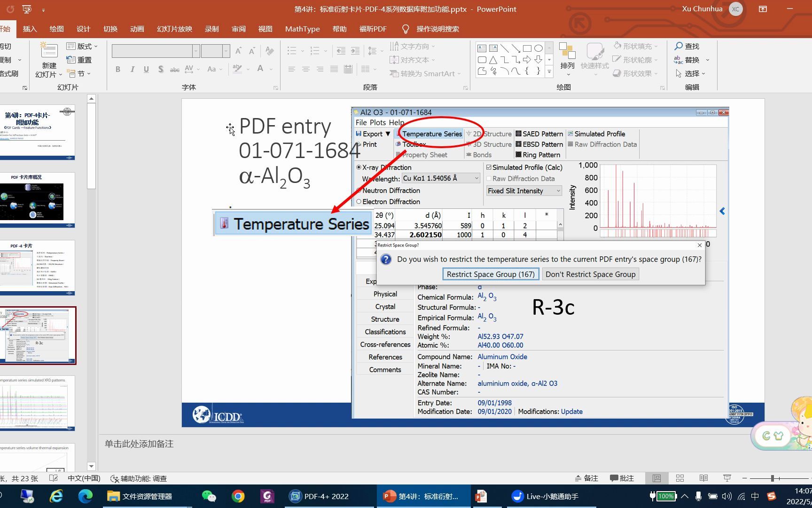Start slideshow from status bar icon
Viewport: 812px width, 508px height.
tap(727, 478)
